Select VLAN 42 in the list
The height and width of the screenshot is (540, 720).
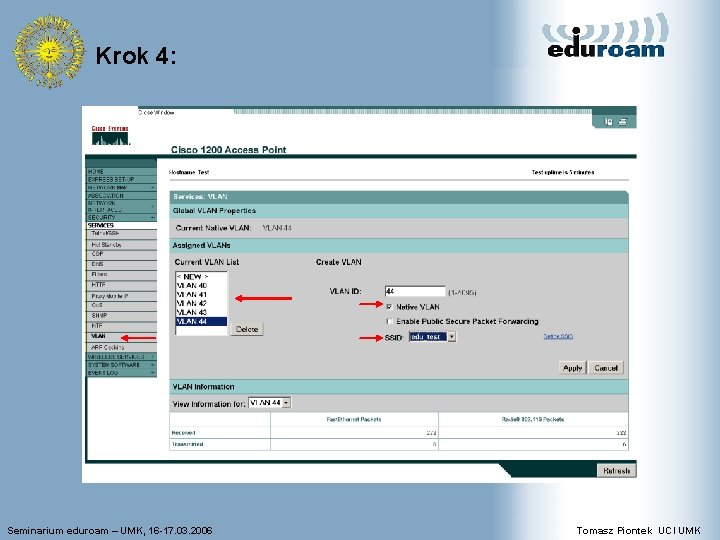201,303
